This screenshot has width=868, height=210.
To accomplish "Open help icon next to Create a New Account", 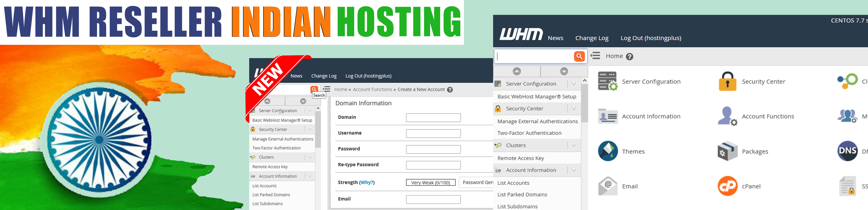I will [x=450, y=90].
